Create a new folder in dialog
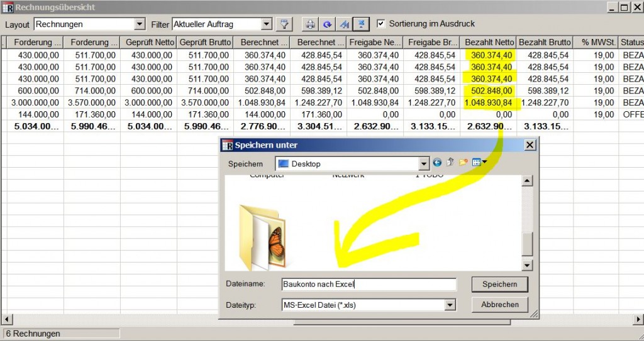Viewport: 644px width, 341px height. pos(463,163)
